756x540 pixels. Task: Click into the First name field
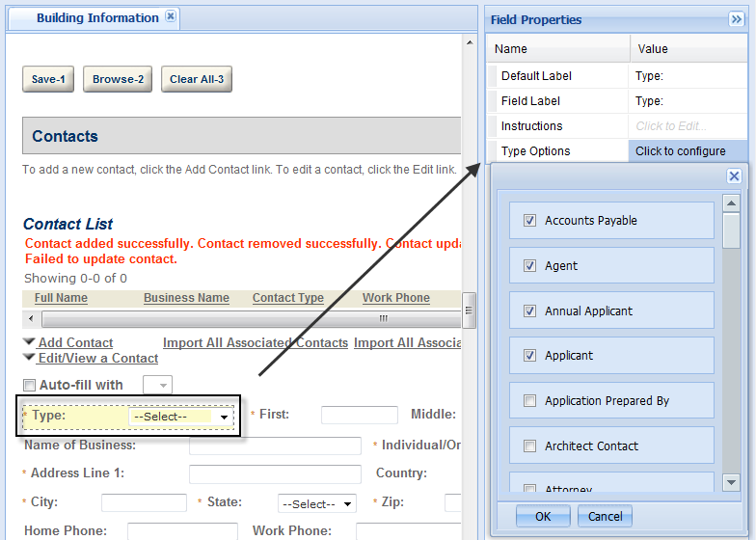(x=359, y=415)
